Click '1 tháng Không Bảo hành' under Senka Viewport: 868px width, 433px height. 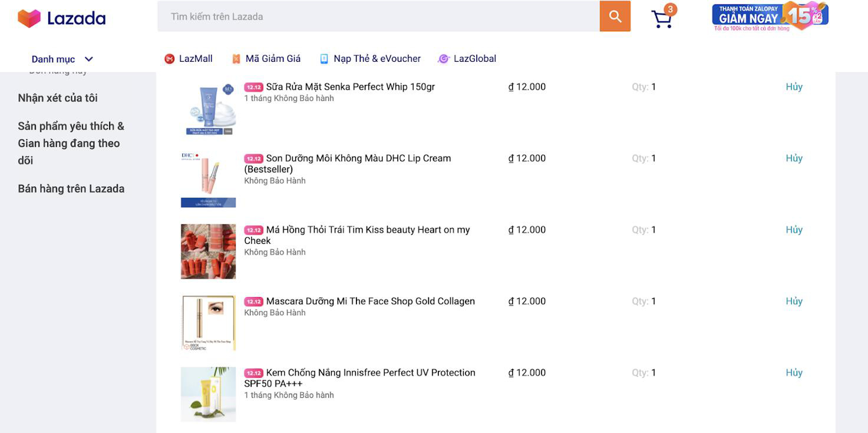pyautogui.click(x=289, y=98)
